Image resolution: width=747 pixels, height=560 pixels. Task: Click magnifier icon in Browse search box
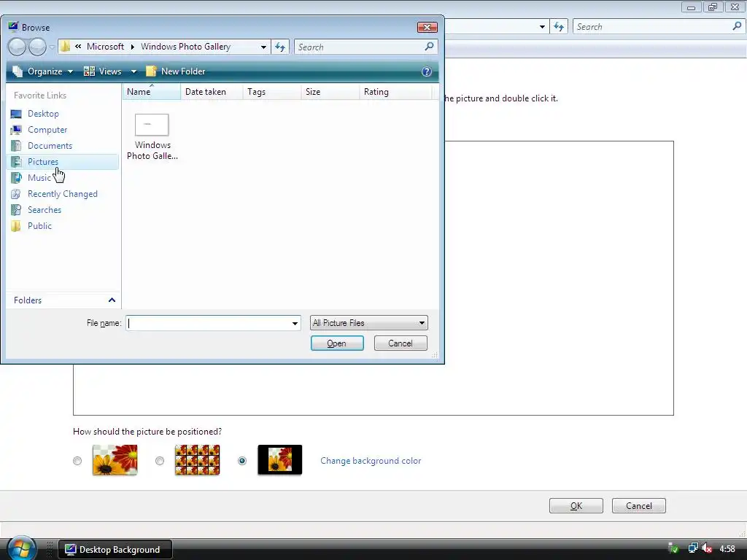(429, 46)
